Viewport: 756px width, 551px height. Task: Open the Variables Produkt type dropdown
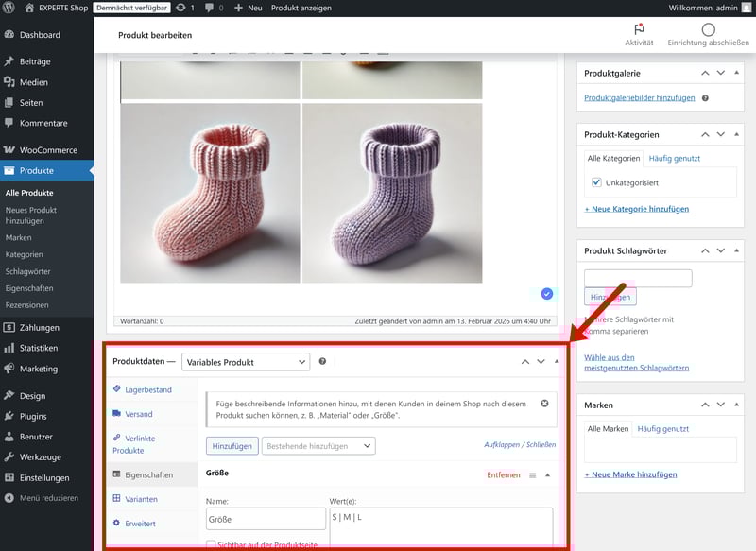point(246,361)
